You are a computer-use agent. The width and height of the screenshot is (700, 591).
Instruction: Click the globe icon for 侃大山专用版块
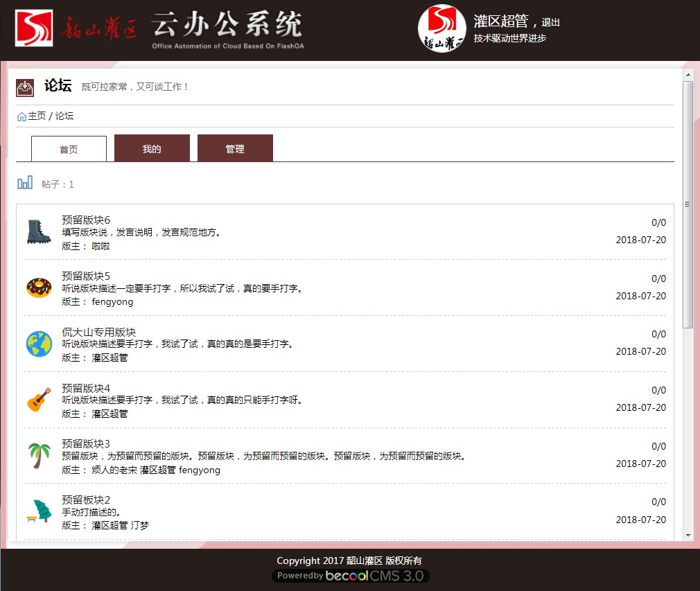click(x=39, y=344)
